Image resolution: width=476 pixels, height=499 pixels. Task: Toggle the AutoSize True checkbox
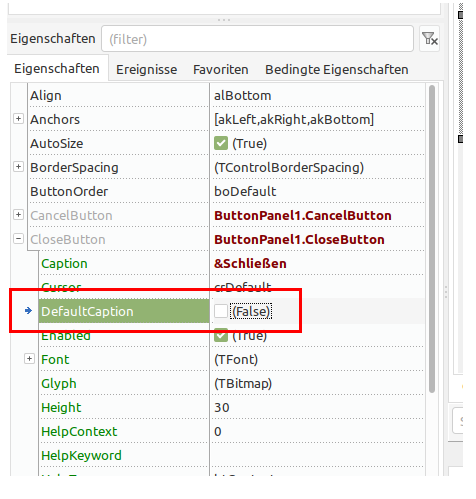221,143
